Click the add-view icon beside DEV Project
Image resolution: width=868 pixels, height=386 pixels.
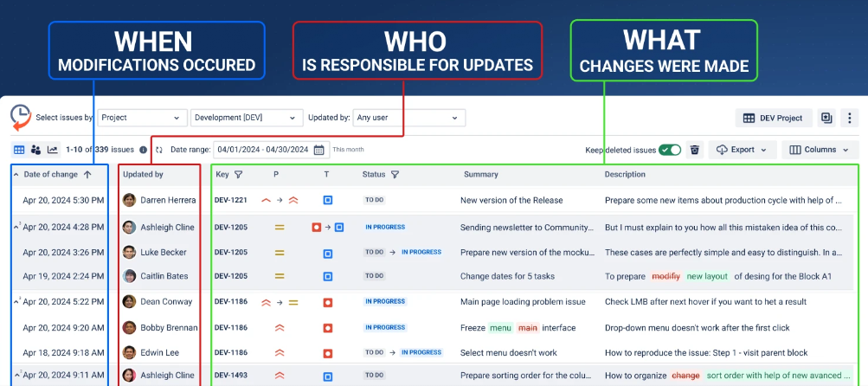[x=826, y=118]
